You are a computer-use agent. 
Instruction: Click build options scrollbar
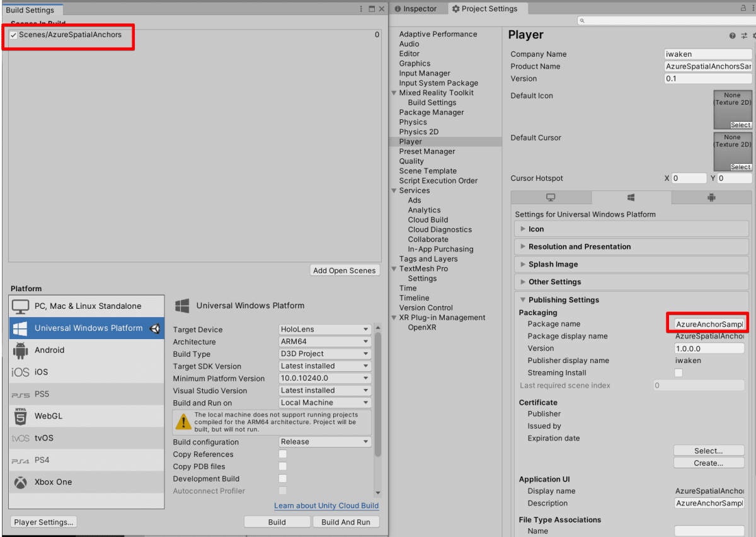tap(377, 394)
